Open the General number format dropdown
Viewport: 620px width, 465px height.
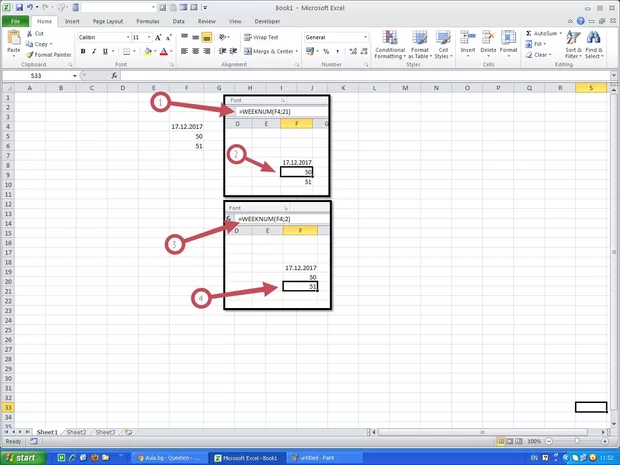click(364, 37)
